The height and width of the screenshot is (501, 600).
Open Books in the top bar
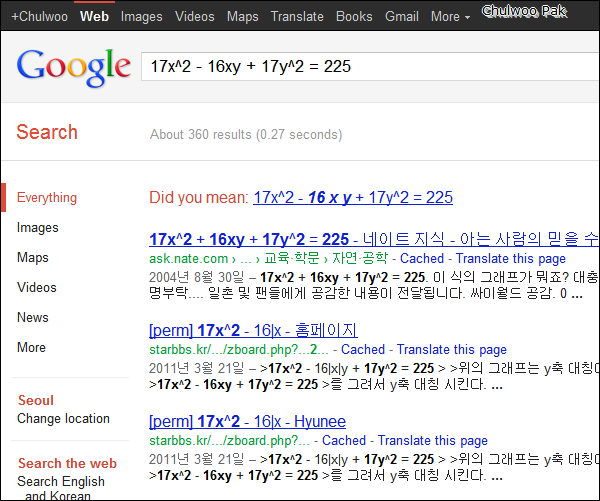(x=354, y=16)
